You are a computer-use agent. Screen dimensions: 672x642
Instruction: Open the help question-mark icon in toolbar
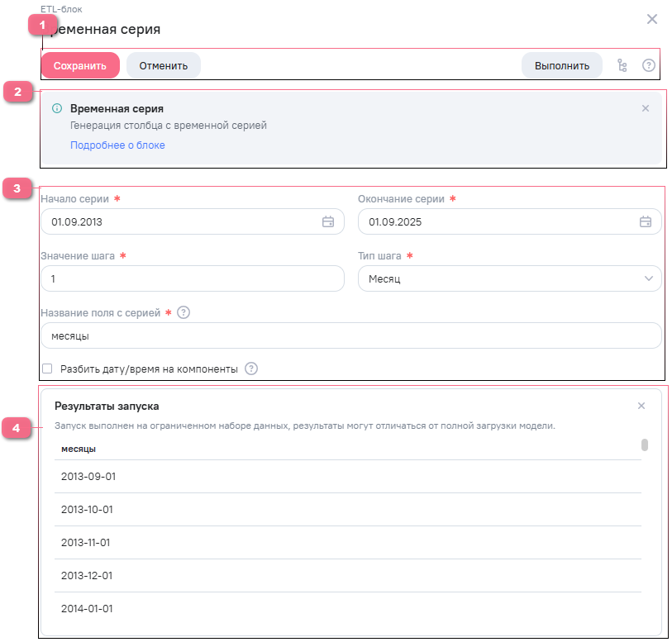click(x=649, y=66)
